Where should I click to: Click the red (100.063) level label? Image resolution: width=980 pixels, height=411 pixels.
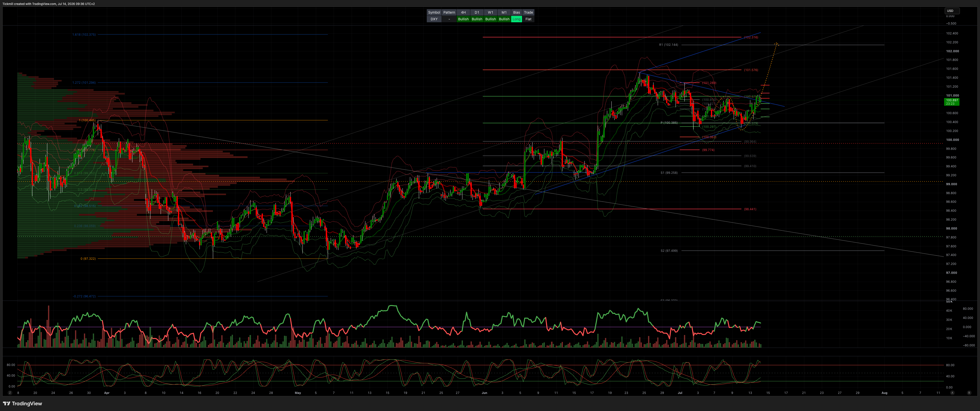click(709, 137)
